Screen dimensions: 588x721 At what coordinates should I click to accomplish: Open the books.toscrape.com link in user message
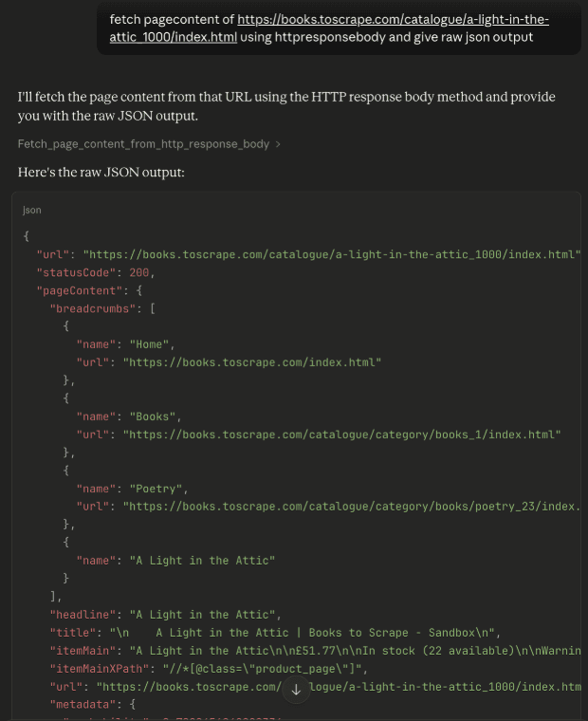(x=393, y=20)
